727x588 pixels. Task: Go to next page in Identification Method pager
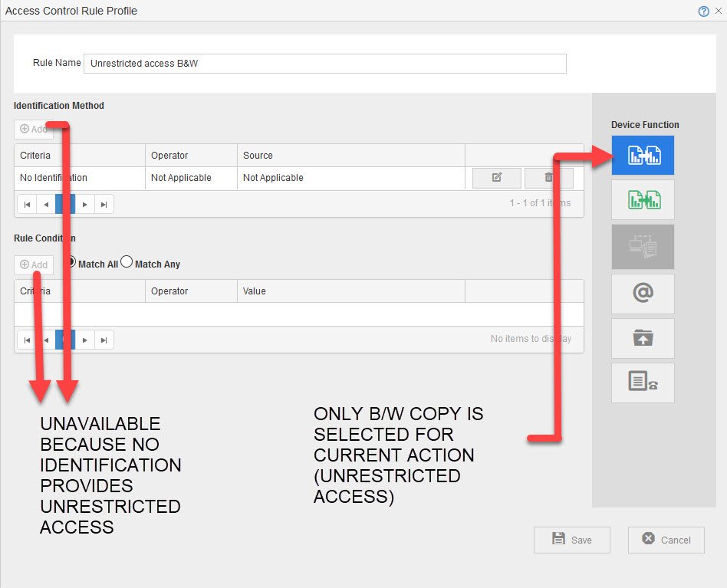pos(85,205)
